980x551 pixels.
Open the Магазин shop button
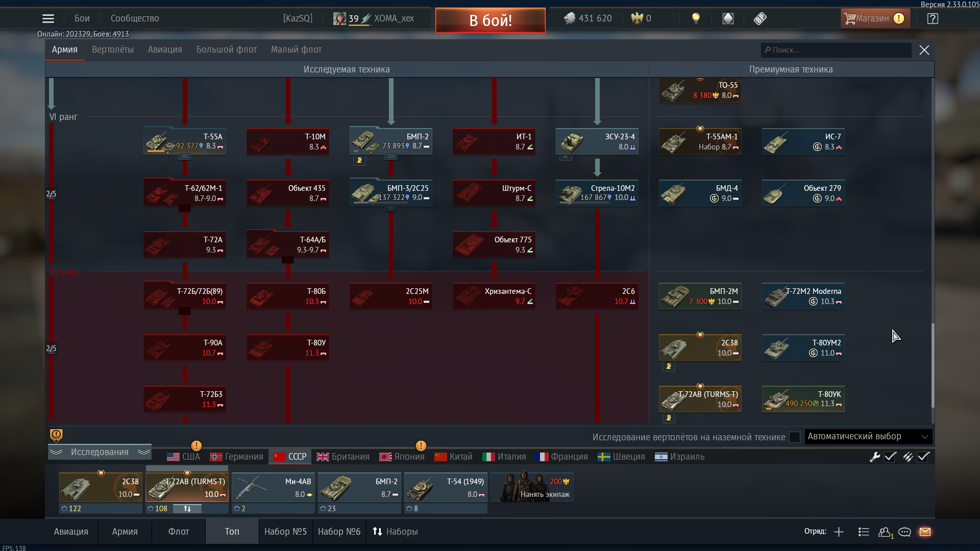pos(875,18)
